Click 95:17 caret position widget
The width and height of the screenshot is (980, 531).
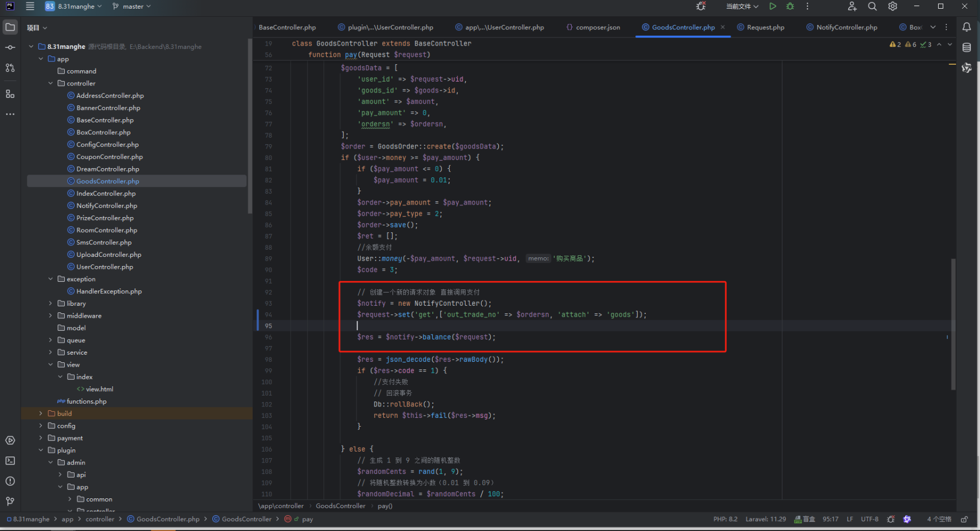(x=830, y=519)
